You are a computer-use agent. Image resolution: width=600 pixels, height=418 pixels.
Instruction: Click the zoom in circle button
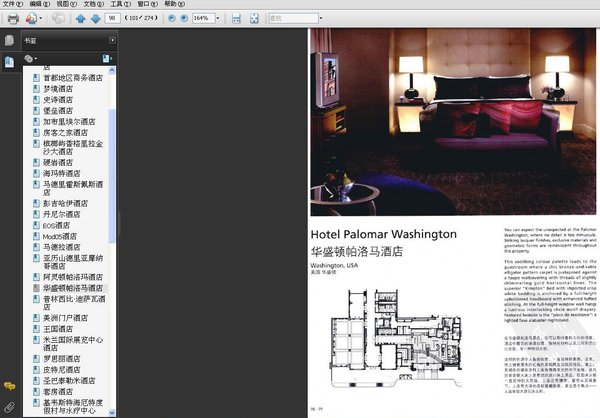coord(184,18)
